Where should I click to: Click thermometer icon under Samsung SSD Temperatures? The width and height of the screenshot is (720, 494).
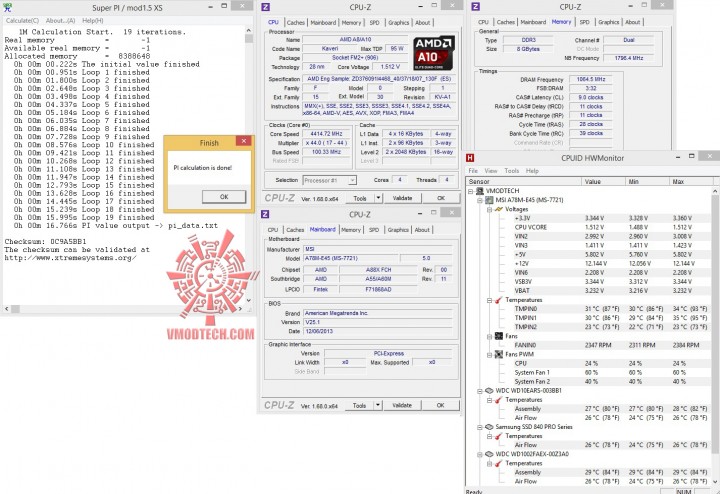pyautogui.click(x=499, y=436)
